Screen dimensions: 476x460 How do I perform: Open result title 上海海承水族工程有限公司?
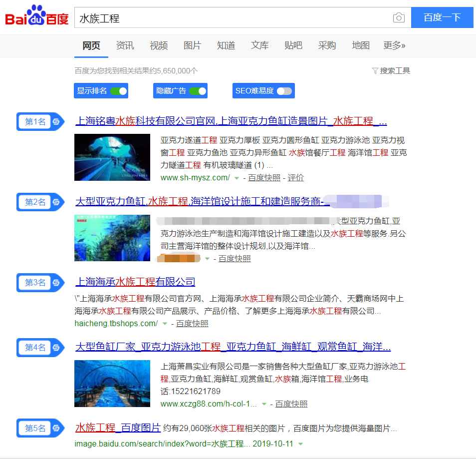pyautogui.click(x=135, y=282)
